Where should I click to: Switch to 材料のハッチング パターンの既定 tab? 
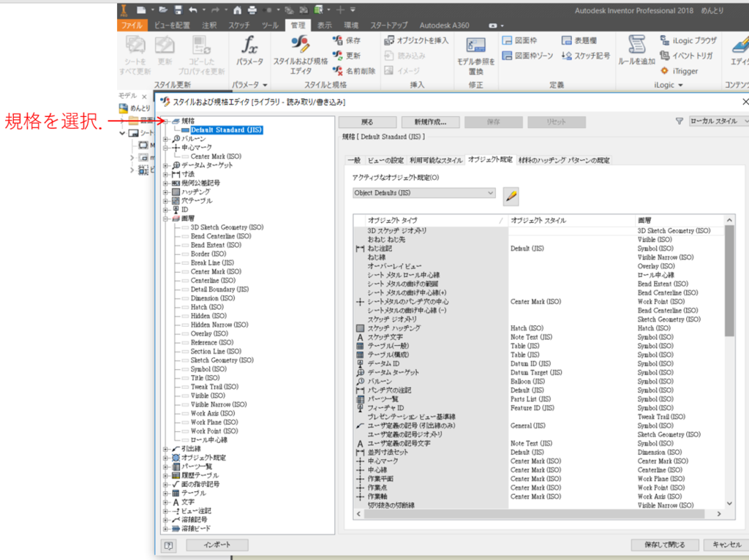564,160
